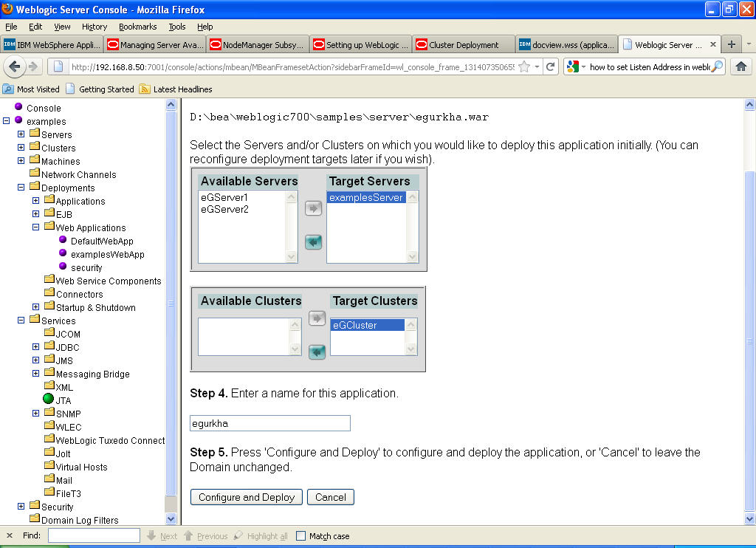Expand the JMS folder

(x=35, y=360)
